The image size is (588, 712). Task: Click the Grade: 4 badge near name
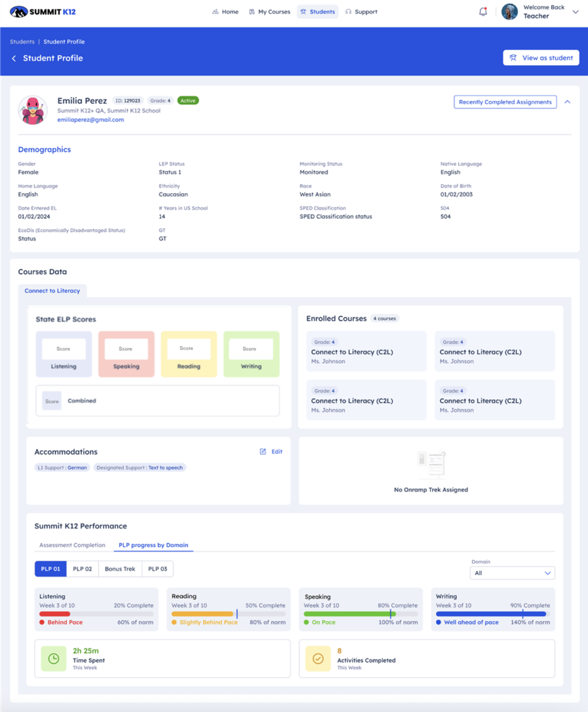coord(160,101)
